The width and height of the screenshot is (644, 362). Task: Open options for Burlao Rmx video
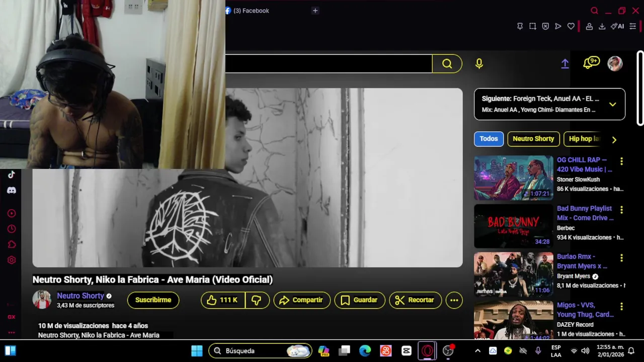point(621,258)
